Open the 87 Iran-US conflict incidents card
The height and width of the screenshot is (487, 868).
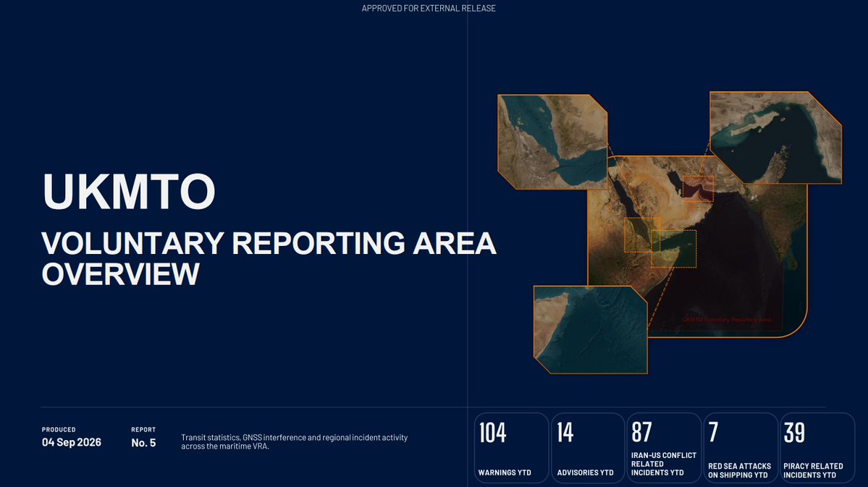[x=664, y=448]
